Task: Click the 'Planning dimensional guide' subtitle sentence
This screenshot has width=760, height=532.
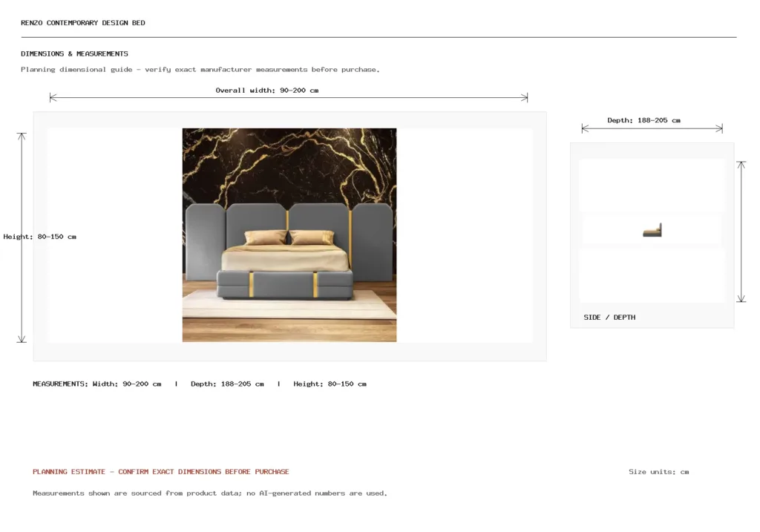Action: [x=200, y=69]
